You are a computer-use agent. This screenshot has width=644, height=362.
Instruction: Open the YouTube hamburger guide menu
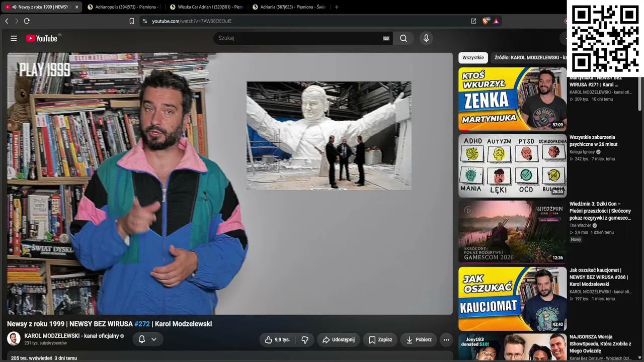pyautogui.click(x=14, y=38)
